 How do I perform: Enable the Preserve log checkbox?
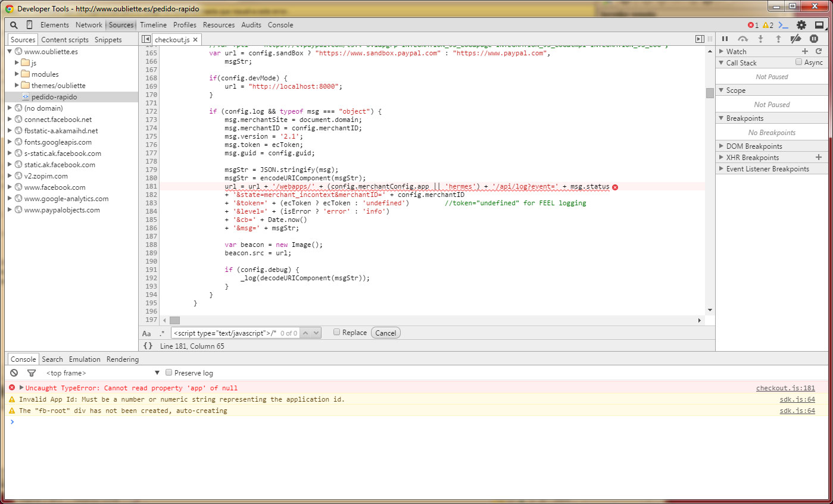pyautogui.click(x=169, y=372)
